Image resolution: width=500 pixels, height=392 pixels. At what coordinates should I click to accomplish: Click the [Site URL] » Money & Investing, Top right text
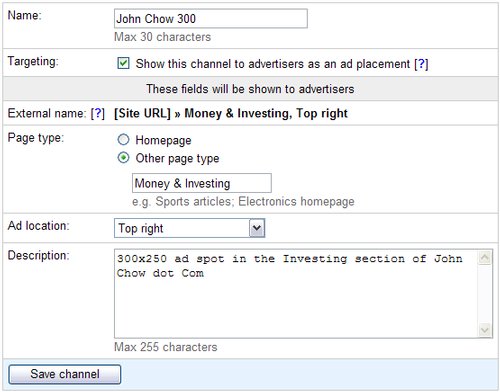point(231,113)
